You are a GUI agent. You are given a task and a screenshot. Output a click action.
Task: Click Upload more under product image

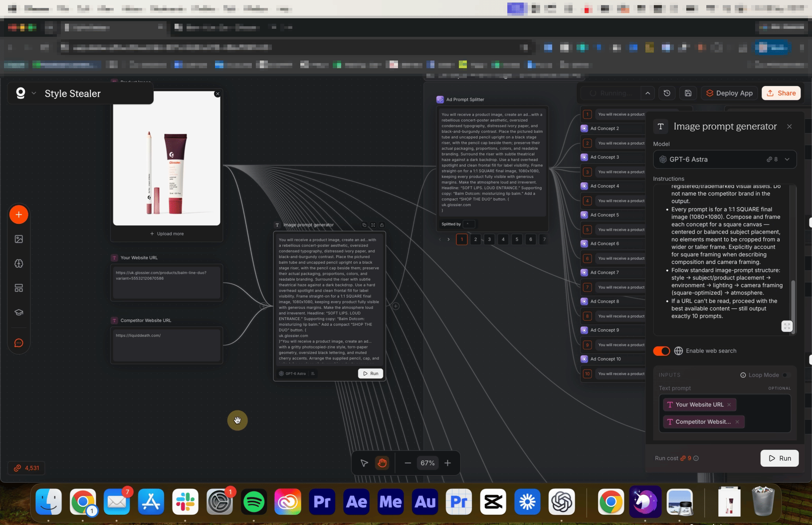[167, 234]
